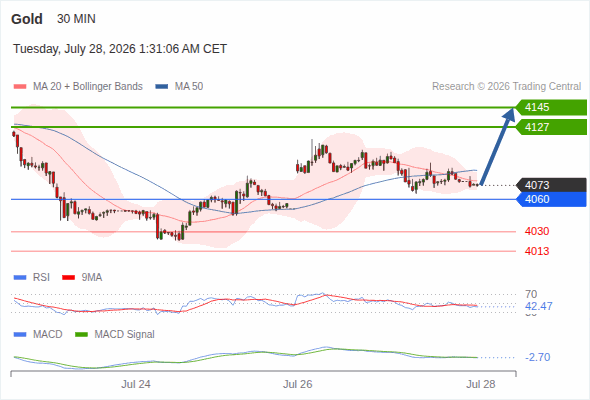
Task: Click the green MACD Signal legend swatch
Action: (81, 335)
